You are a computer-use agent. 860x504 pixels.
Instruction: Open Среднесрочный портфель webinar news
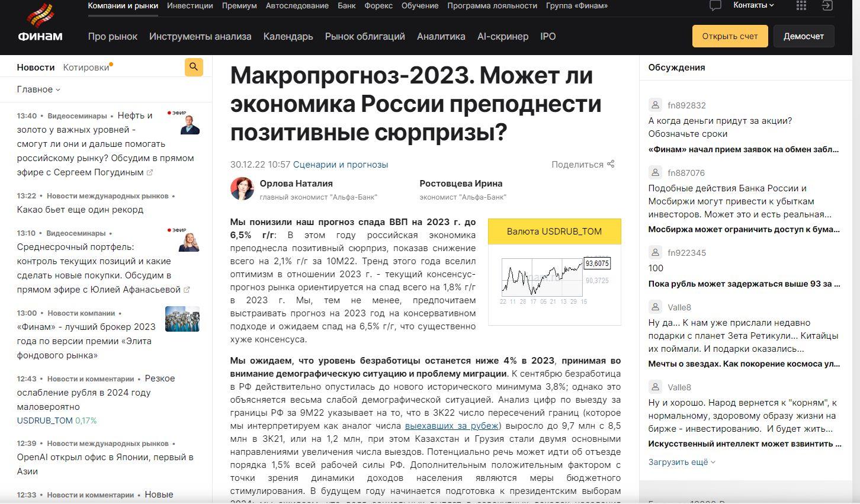coord(98,268)
